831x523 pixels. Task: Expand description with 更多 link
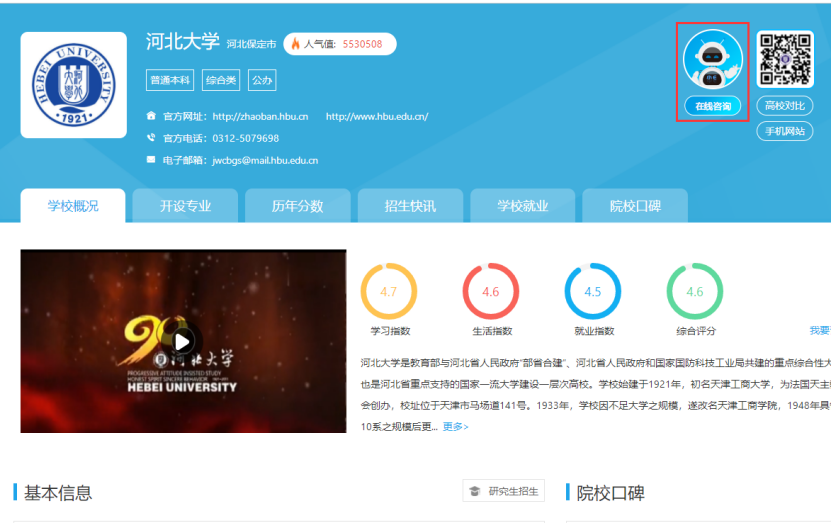(455, 427)
